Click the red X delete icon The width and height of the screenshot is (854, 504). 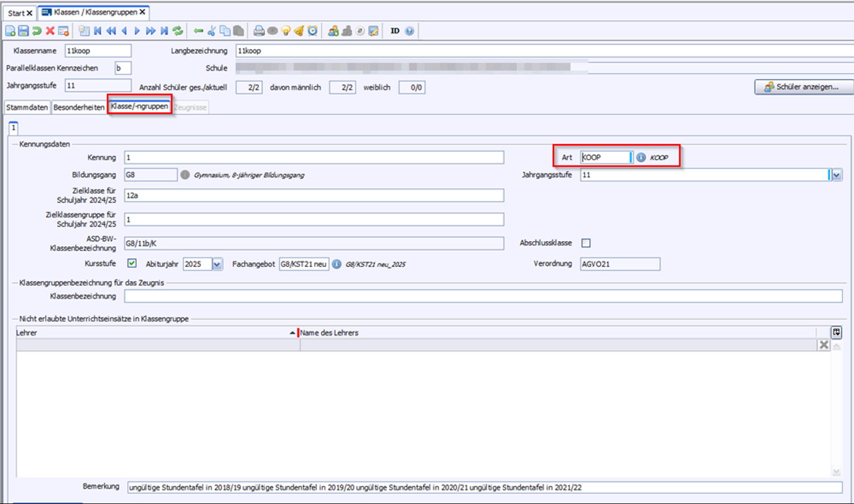coord(50,31)
